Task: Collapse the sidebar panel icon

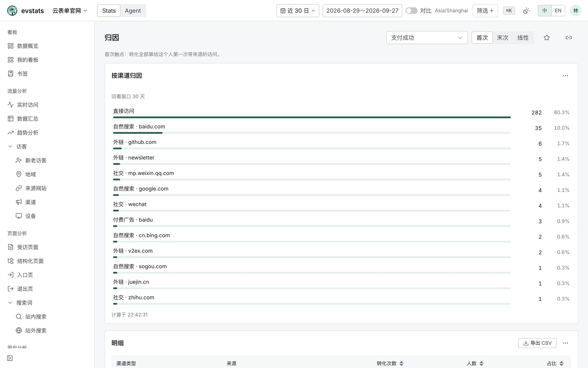Action: click(10, 358)
